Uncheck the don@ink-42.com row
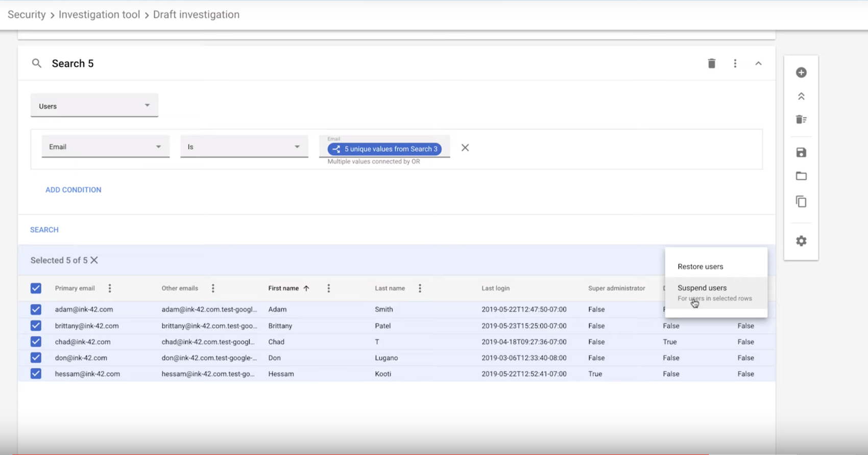 [x=36, y=358]
